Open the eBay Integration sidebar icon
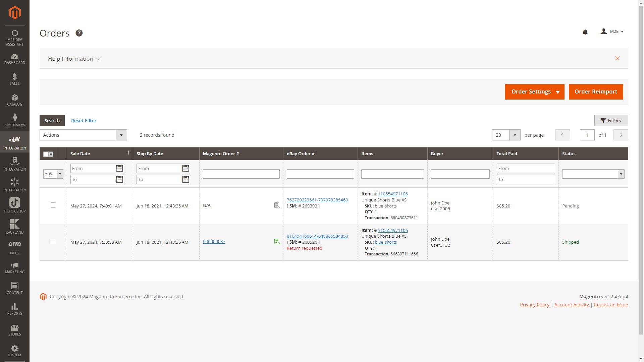Image resolution: width=644 pixels, height=362 pixels. (14, 142)
